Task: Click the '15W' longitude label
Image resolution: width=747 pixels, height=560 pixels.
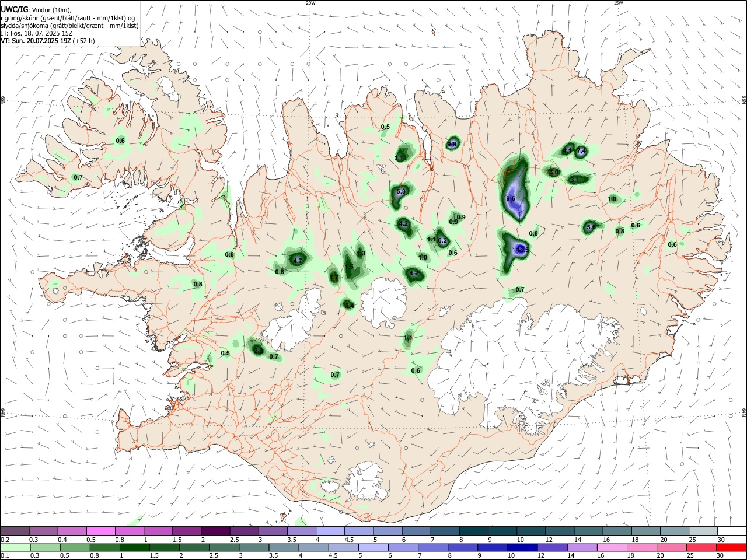Action: tap(617, 3)
